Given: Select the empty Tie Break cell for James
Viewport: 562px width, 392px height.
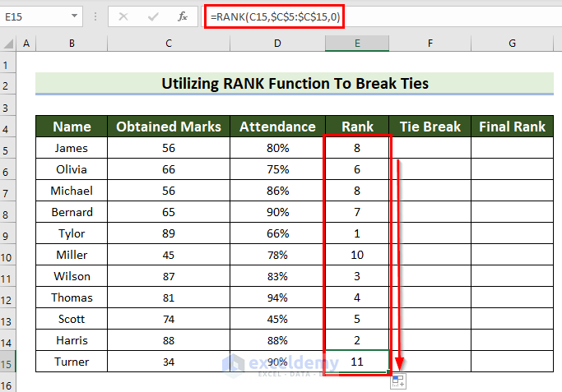Looking at the screenshot, I should click(x=430, y=148).
